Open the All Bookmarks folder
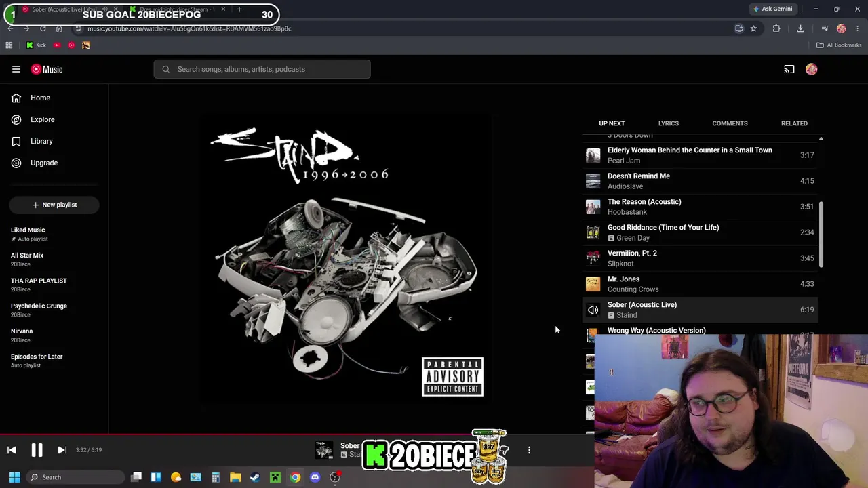Screen dimensions: 868x488 839,45
